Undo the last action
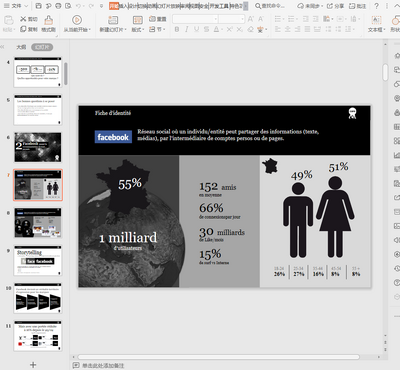400x370 pixels. [78, 6]
